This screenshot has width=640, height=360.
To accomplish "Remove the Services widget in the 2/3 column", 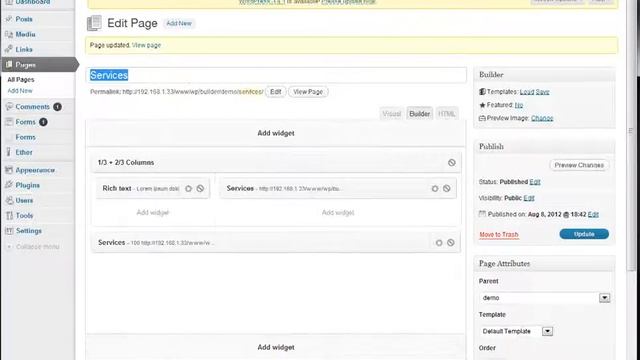I will click(447, 189).
